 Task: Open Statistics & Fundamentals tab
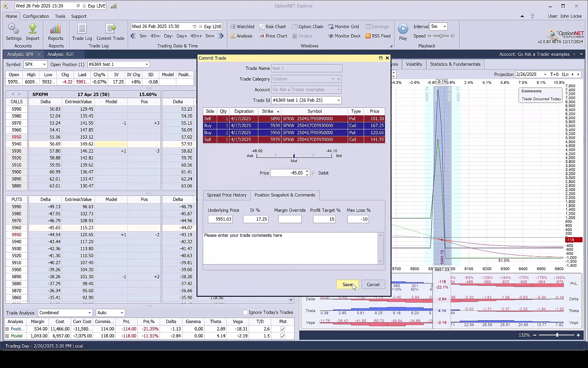455,64
